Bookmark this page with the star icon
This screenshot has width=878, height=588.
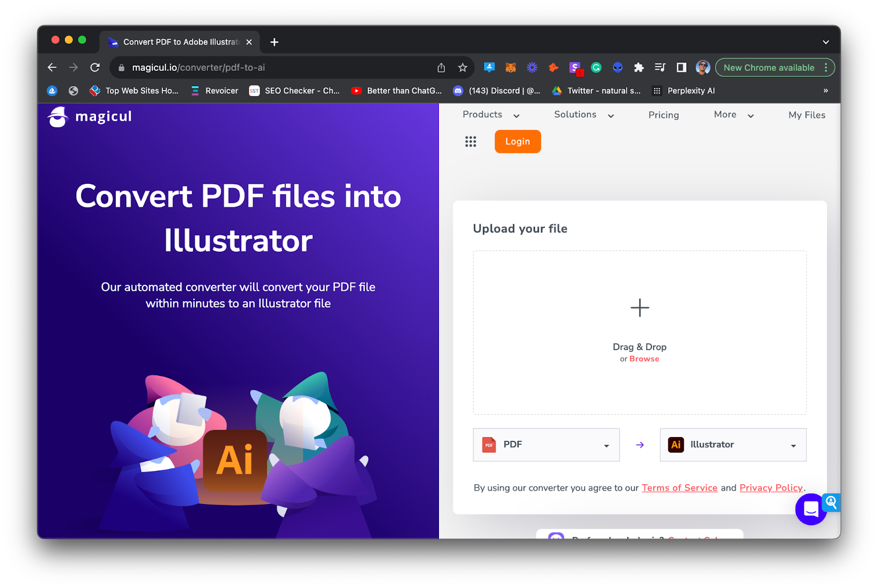point(463,67)
